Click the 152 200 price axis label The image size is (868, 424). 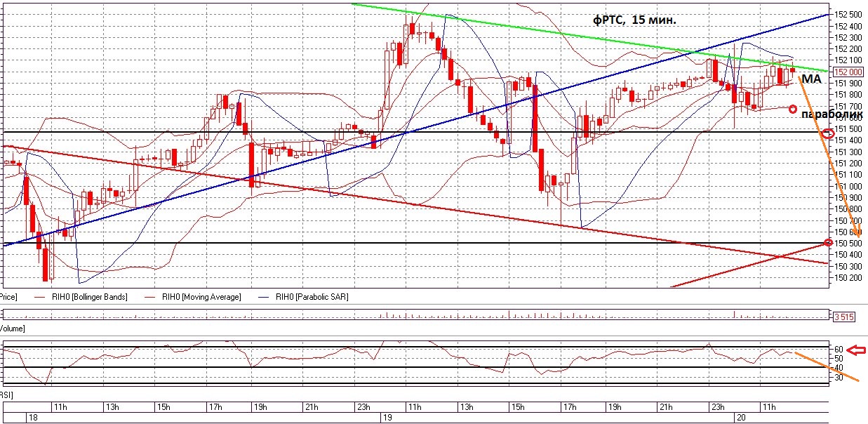point(849,48)
